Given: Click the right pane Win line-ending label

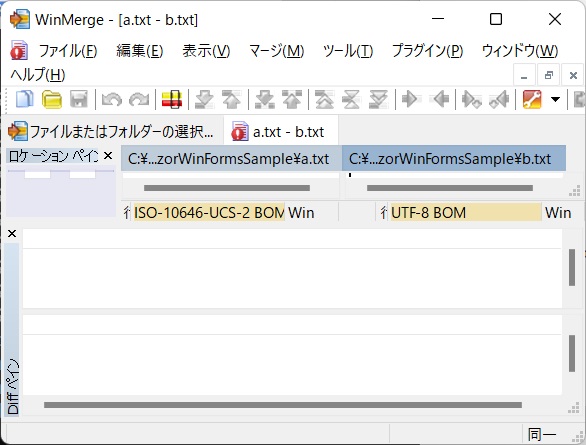Looking at the screenshot, I should 558,213.
